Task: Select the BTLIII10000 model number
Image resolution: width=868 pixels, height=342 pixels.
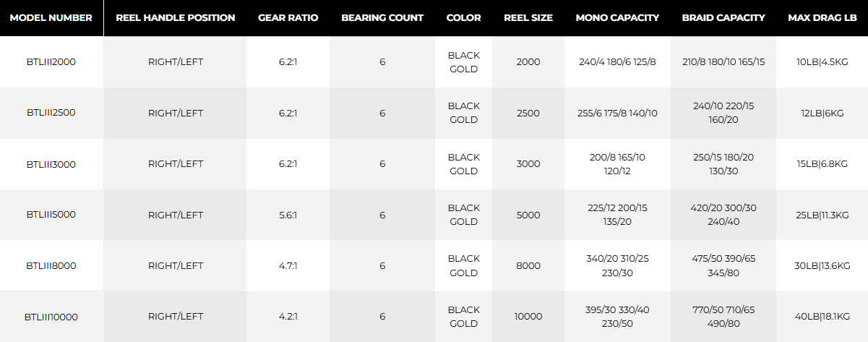Action: tap(51, 317)
